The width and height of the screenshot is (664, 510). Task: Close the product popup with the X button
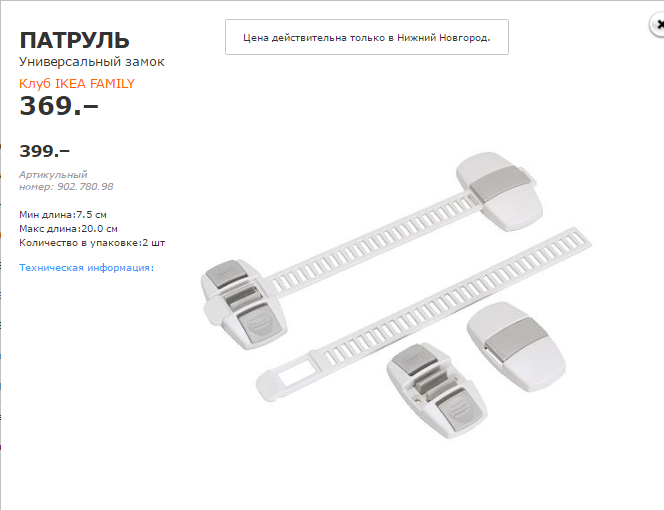[658, 25]
